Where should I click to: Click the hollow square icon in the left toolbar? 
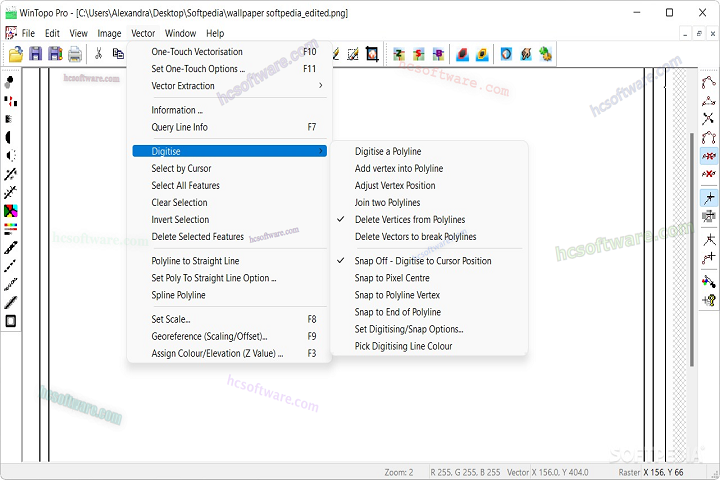click(x=10, y=321)
